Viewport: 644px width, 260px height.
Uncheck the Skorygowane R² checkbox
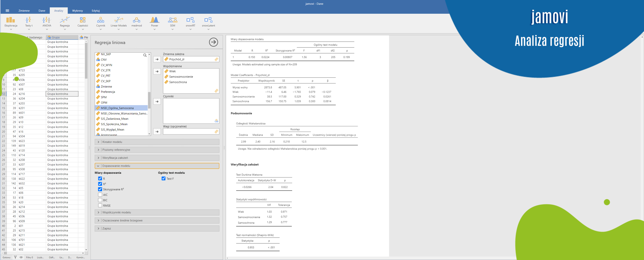coord(100,189)
